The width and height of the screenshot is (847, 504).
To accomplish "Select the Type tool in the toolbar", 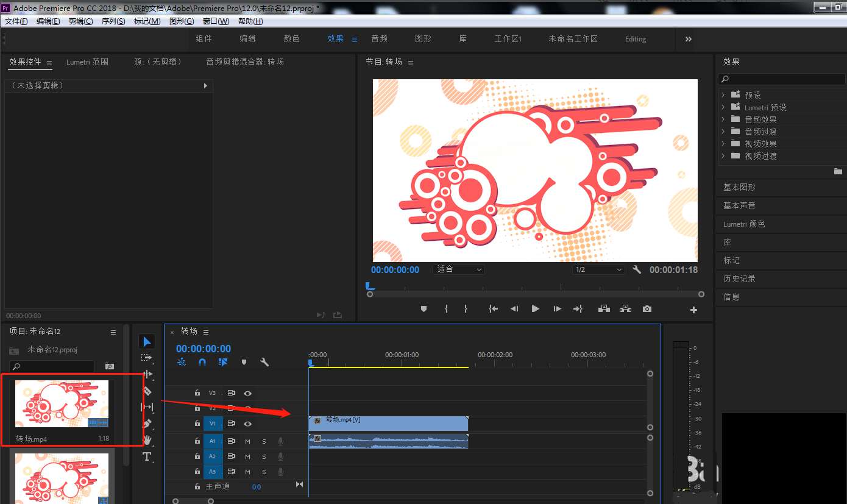I will [147, 456].
